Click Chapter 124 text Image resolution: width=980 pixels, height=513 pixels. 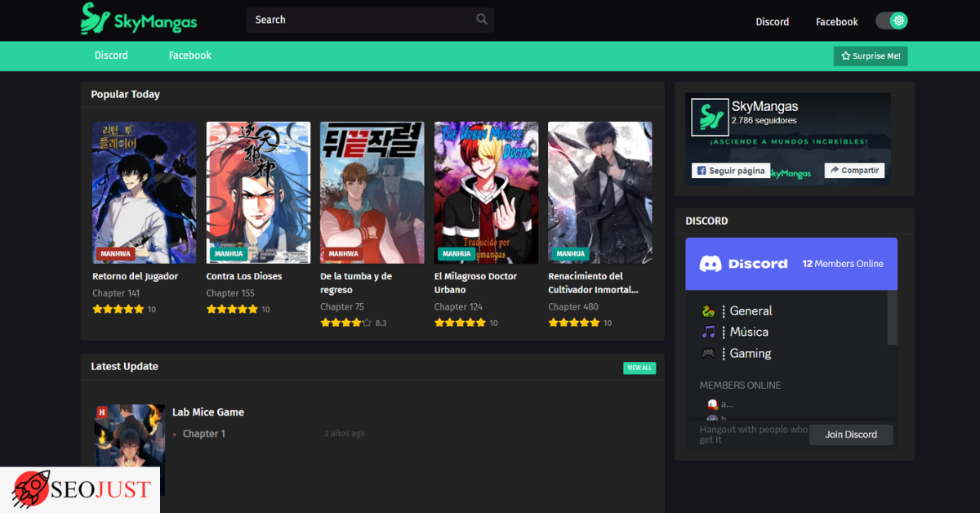coord(458,307)
